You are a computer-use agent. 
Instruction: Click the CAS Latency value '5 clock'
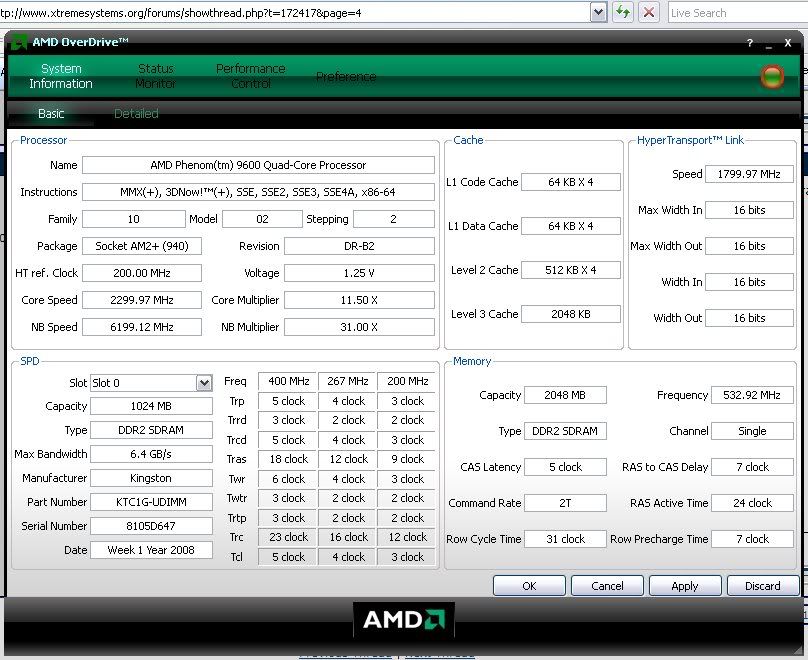point(565,467)
